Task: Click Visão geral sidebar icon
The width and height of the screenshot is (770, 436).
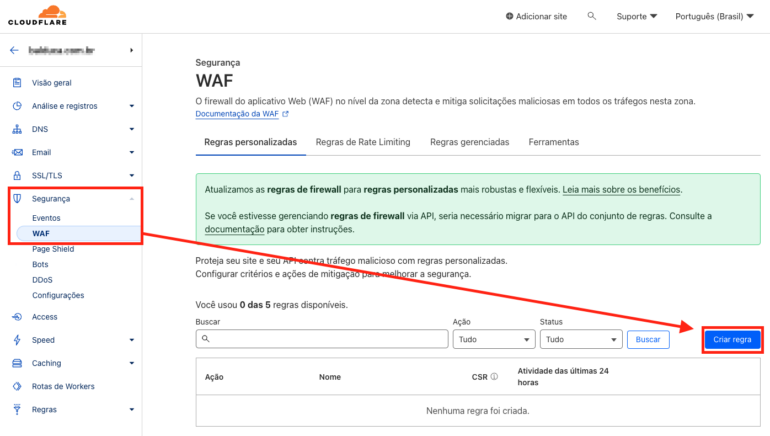Action: pyautogui.click(x=17, y=82)
